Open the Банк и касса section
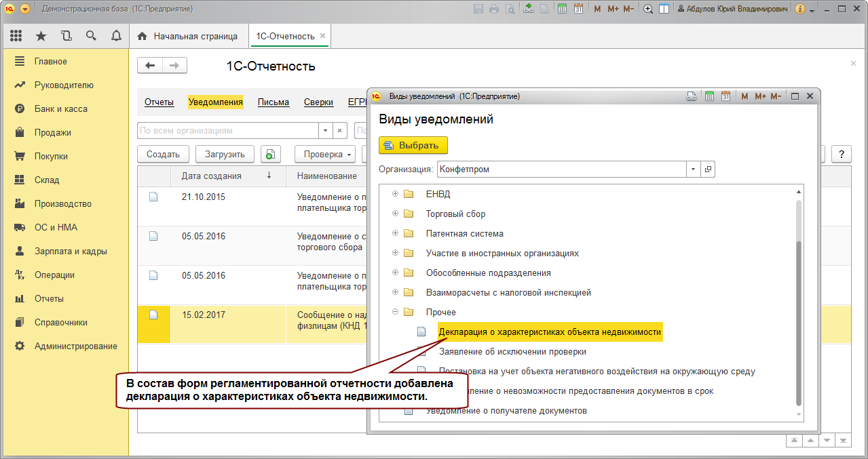 pyautogui.click(x=60, y=108)
